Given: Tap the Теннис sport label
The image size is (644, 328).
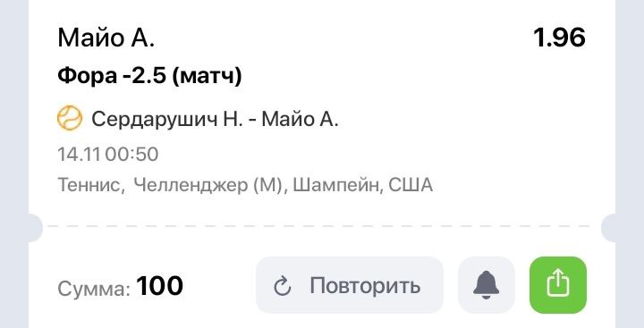Looking at the screenshot, I should pos(90,185).
